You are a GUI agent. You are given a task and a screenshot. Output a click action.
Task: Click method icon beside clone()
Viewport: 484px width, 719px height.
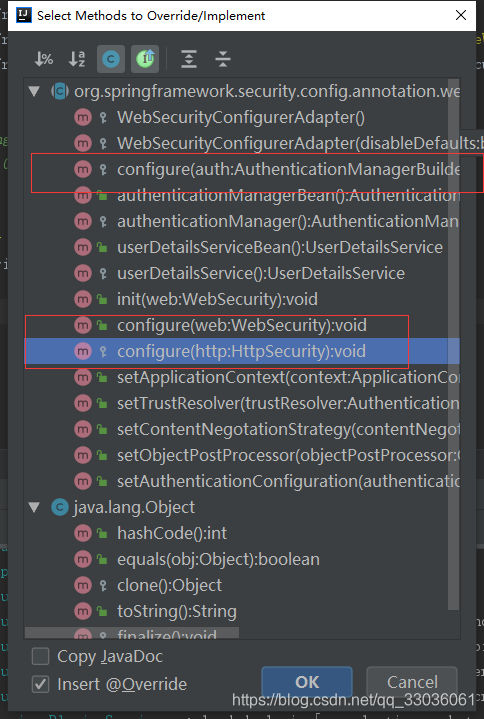(82, 585)
